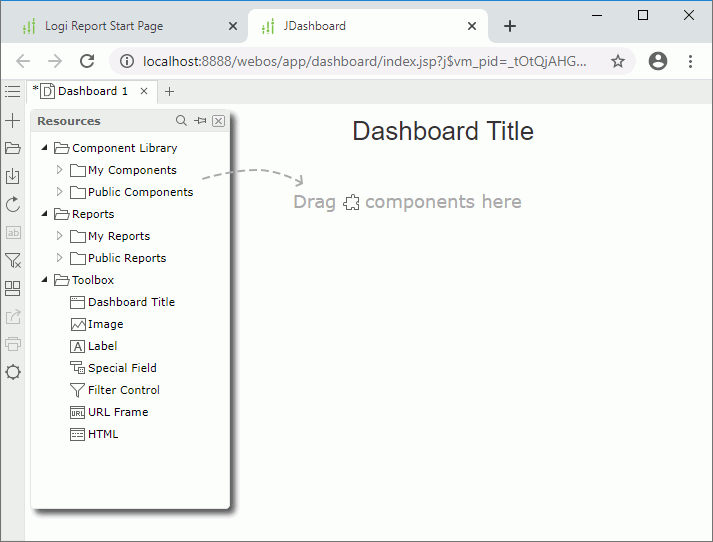This screenshot has width=713, height=542.
Task: Close the Resources panel
Action: tap(218, 121)
